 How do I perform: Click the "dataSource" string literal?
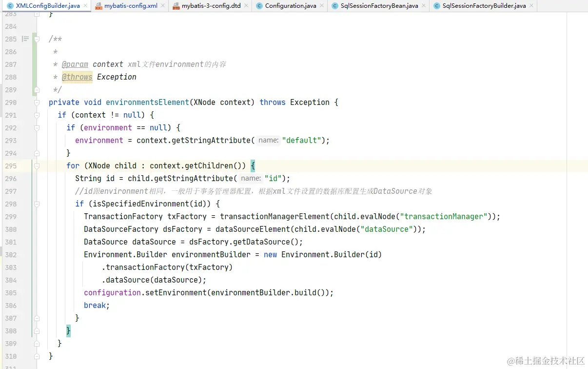[387, 229]
